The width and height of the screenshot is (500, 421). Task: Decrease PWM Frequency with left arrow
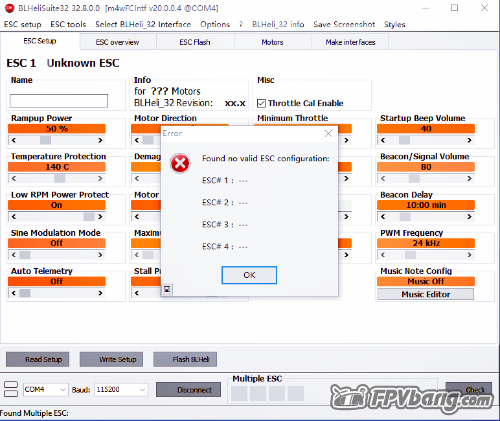pyautogui.click(x=383, y=255)
